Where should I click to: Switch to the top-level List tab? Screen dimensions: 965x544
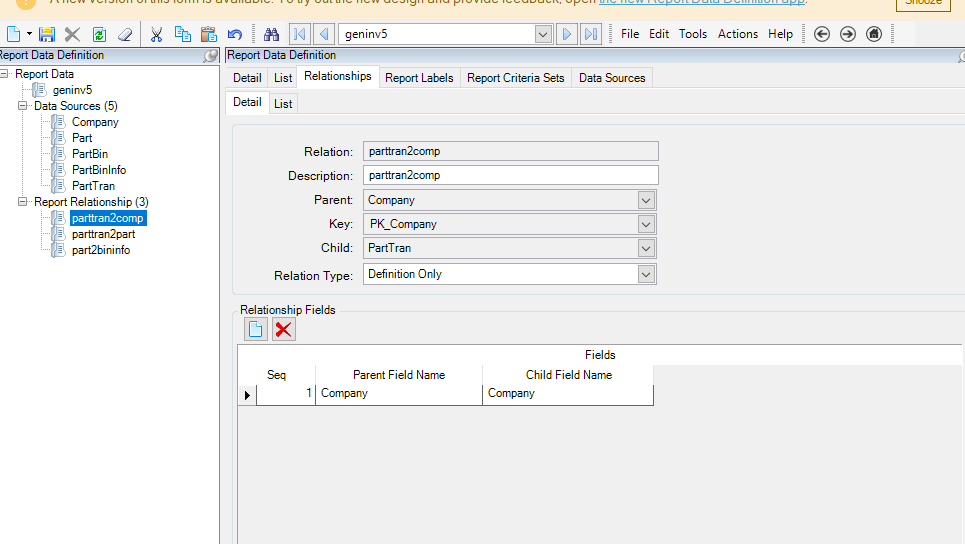283,78
